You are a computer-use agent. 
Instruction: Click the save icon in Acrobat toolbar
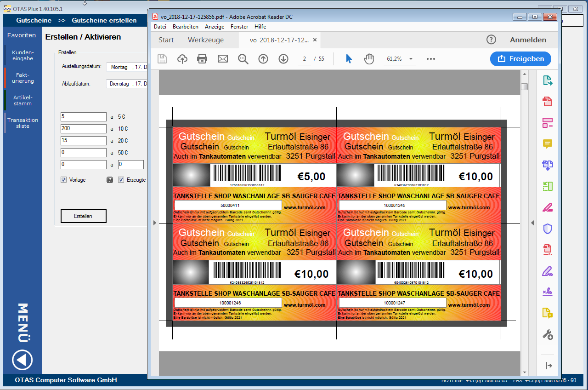click(162, 59)
